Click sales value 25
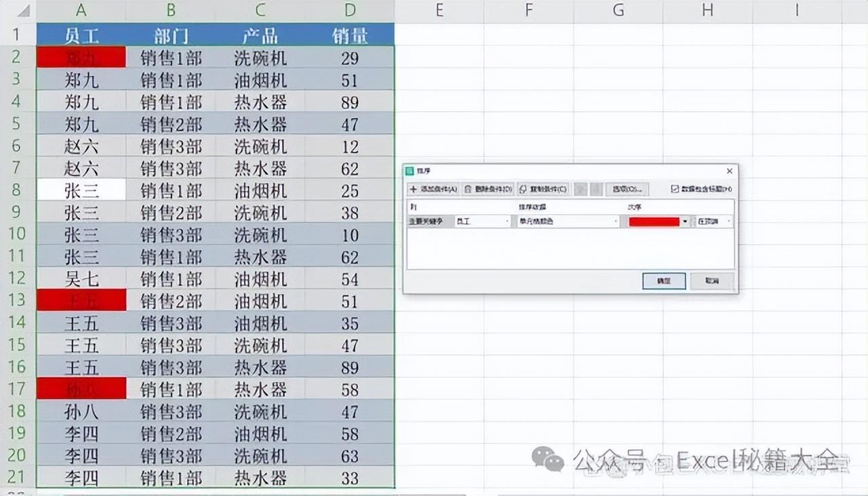Screen dimensions: 868x496 (x=350, y=190)
